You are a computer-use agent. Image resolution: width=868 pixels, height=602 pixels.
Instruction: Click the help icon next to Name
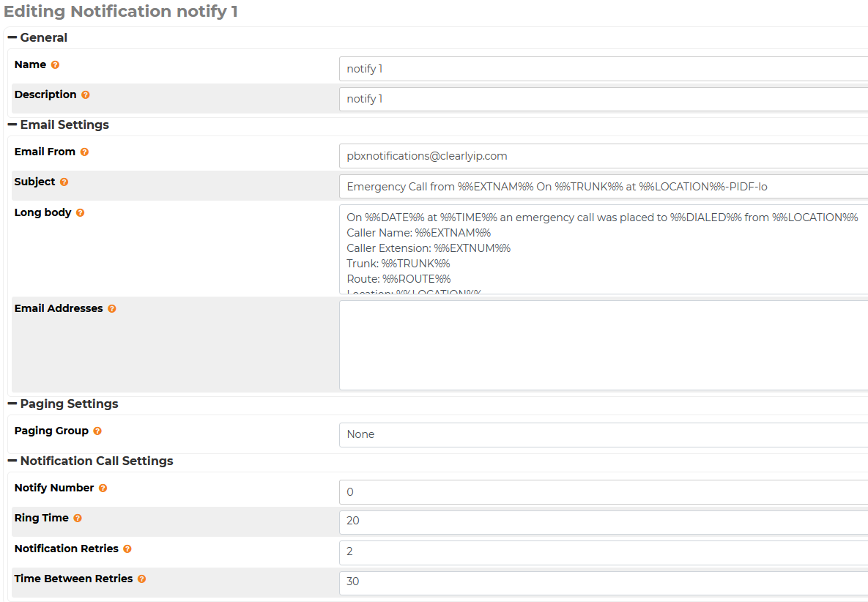(x=55, y=65)
